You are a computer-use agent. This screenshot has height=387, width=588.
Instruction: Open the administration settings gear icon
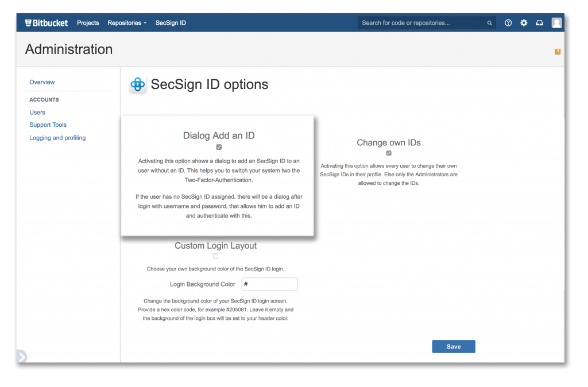(524, 22)
